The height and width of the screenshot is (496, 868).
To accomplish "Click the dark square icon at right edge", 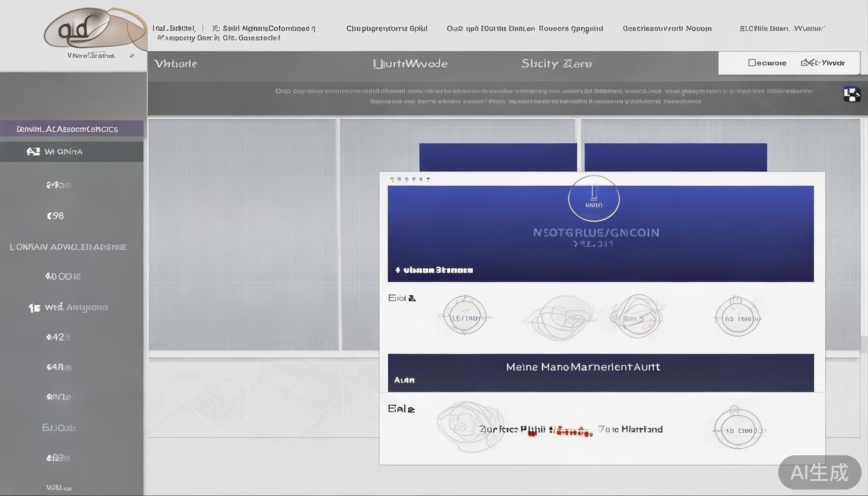I will point(852,94).
